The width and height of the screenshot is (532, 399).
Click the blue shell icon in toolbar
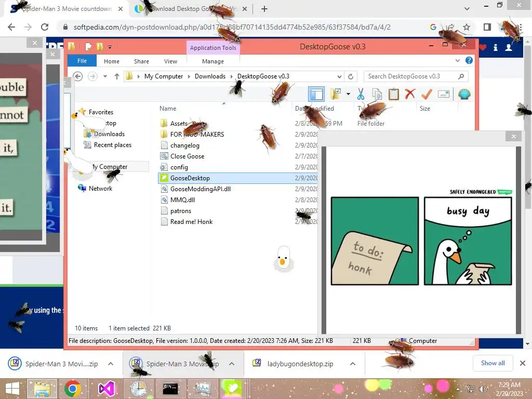(464, 94)
